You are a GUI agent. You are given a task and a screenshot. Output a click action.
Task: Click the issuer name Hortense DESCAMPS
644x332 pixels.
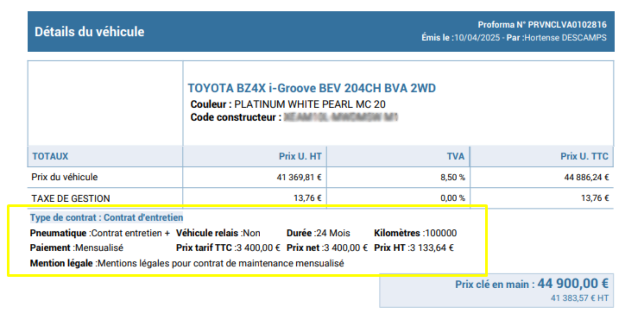[566, 38]
